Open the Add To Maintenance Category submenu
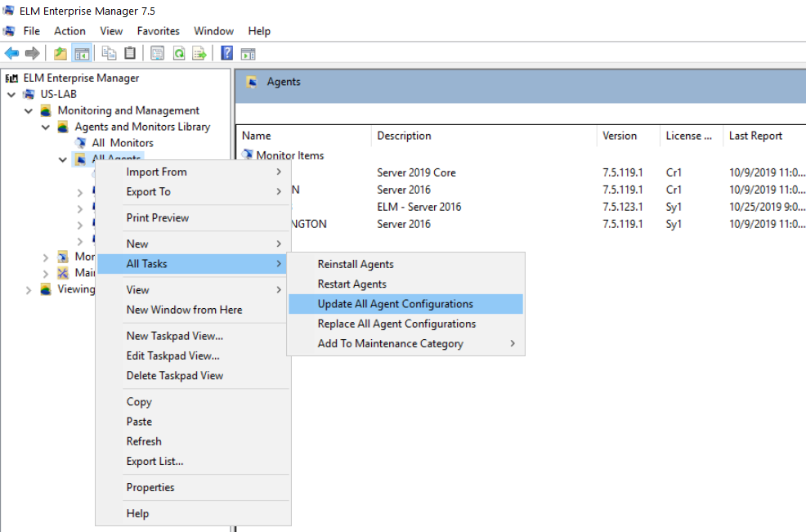Viewport: 806px width, 532px height. click(405, 343)
